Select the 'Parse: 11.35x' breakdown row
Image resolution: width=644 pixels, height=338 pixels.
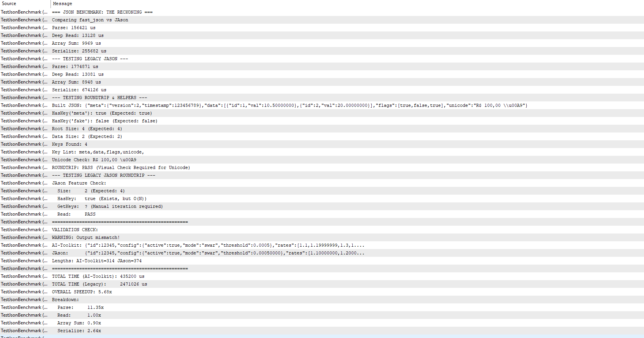pyautogui.click(x=322, y=307)
